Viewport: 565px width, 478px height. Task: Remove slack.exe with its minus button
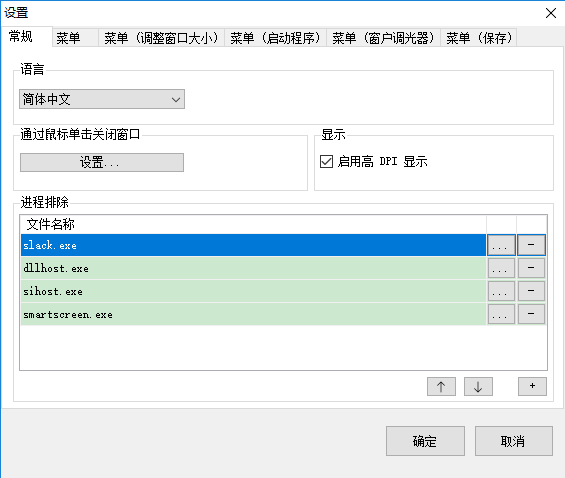[531, 245]
